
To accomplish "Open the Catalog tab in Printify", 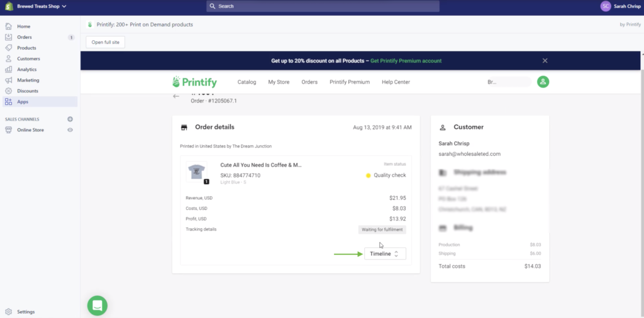I will (247, 82).
